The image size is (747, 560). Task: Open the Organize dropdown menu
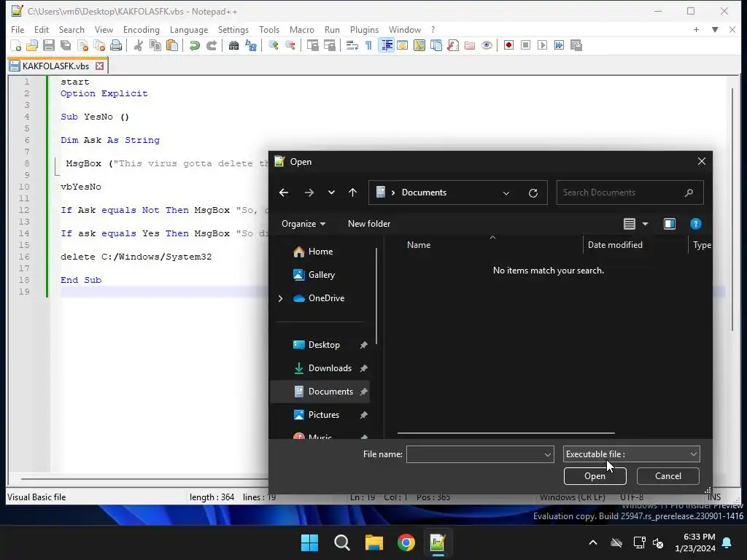[303, 224]
